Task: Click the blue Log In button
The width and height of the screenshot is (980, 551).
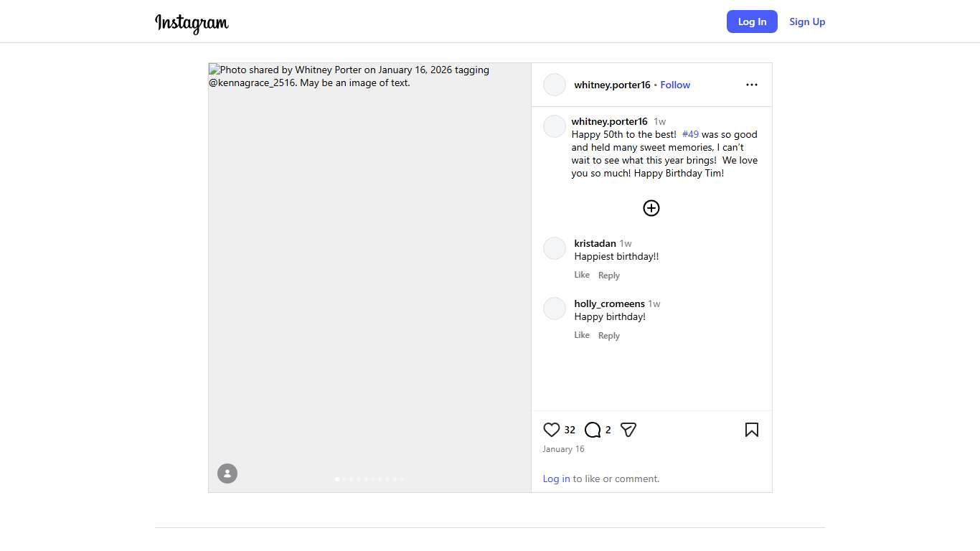Action: tap(752, 22)
